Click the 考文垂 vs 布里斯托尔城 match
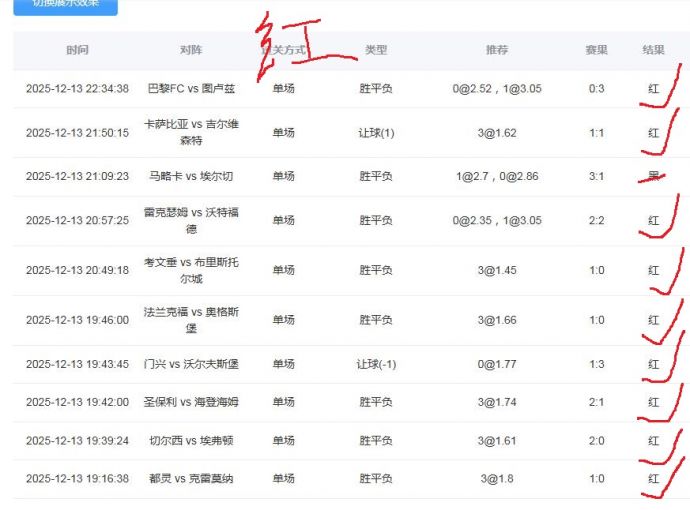690x510 pixels. pyautogui.click(x=191, y=270)
